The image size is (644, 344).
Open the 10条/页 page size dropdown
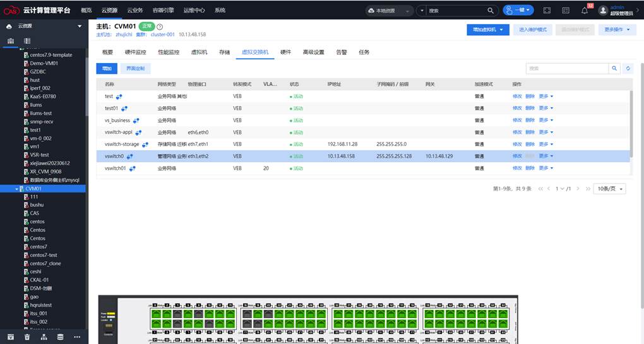[610, 189]
